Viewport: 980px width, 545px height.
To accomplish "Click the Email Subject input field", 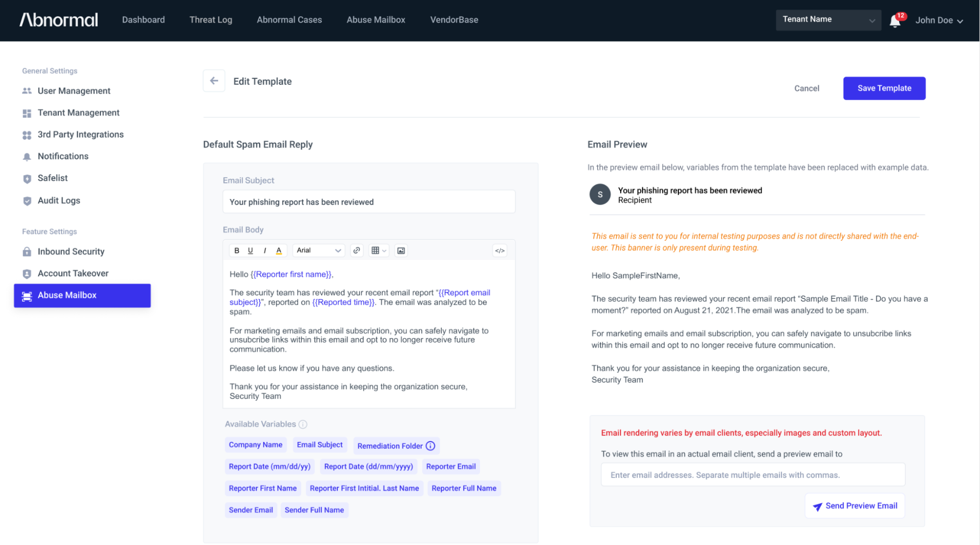I will [369, 202].
